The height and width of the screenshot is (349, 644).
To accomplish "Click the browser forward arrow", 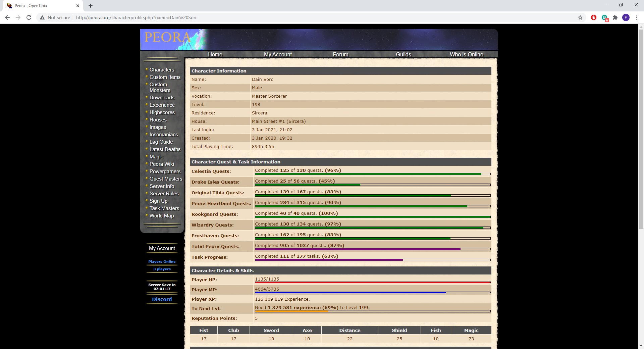I will 18,17.
